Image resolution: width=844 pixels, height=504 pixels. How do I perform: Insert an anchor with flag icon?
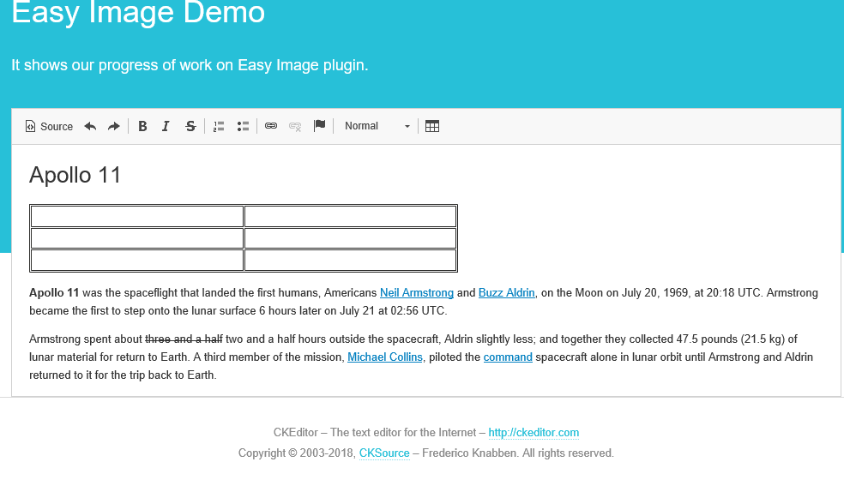coord(319,126)
